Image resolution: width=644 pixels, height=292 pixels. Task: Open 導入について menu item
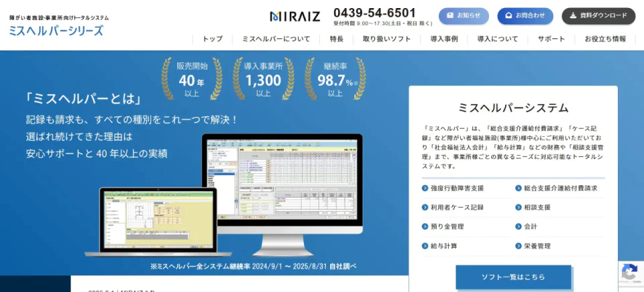click(x=498, y=40)
